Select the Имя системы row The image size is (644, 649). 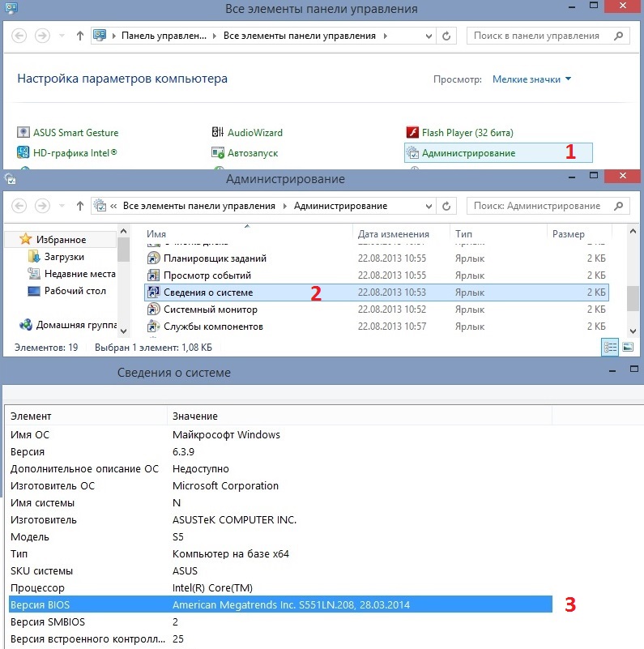tap(280, 502)
